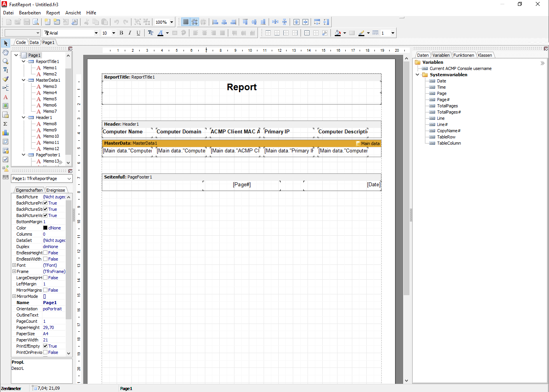Select the Hand tool in the left toolbar

5,52
